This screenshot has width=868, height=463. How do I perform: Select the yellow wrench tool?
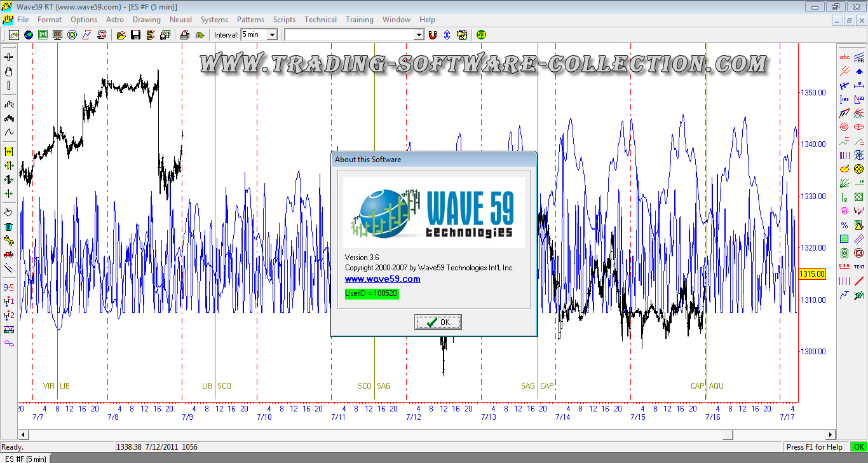coord(9,240)
